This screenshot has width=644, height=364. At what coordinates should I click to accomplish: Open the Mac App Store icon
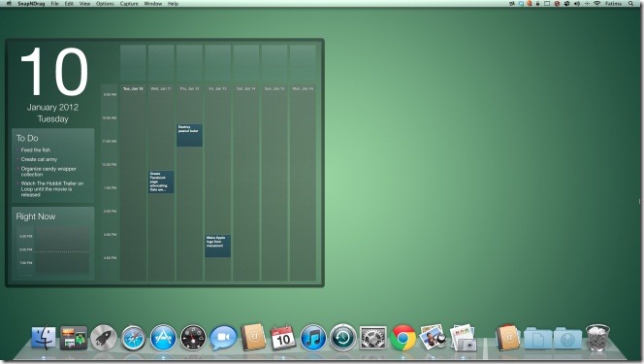pos(163,338)
